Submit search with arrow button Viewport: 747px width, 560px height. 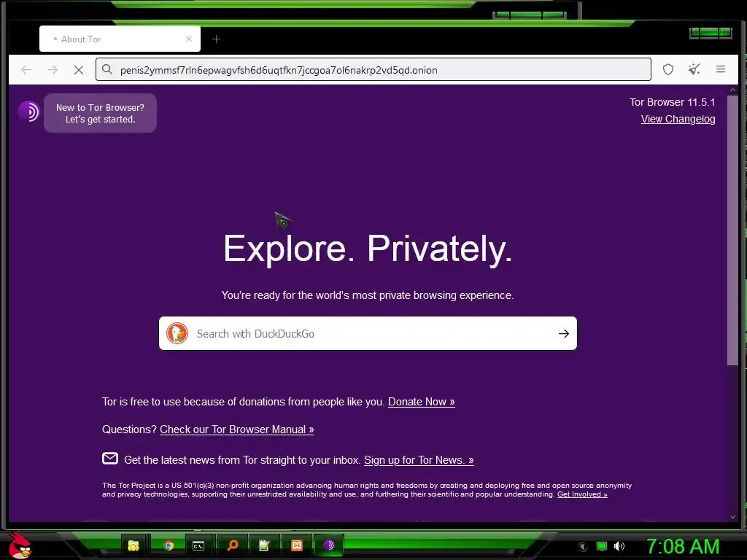pyautogui.click(x=564, y=334)
